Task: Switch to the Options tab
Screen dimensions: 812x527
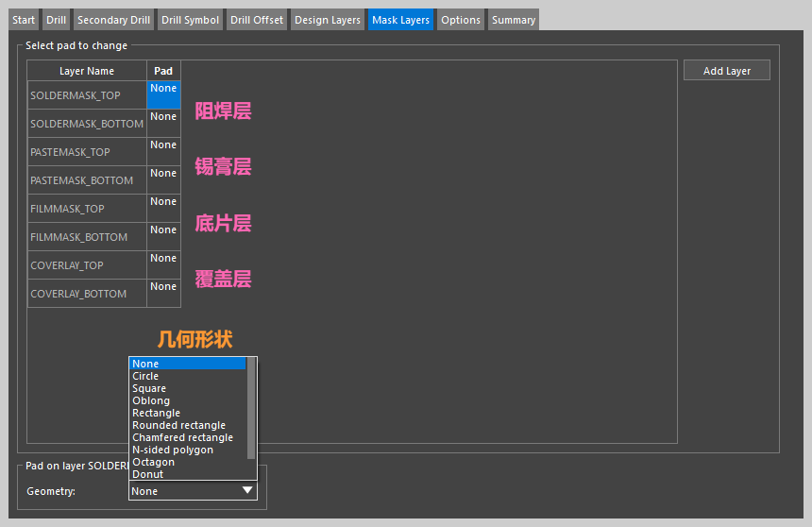Action: 461,20
